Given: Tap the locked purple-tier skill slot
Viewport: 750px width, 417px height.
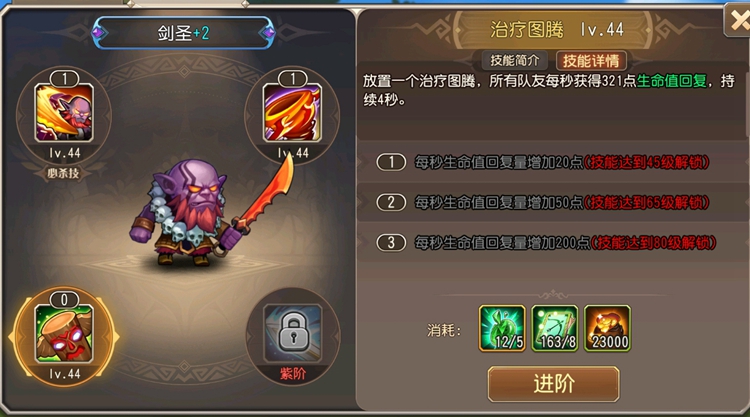Looking at the screenshot, I should tap(293, 334).
